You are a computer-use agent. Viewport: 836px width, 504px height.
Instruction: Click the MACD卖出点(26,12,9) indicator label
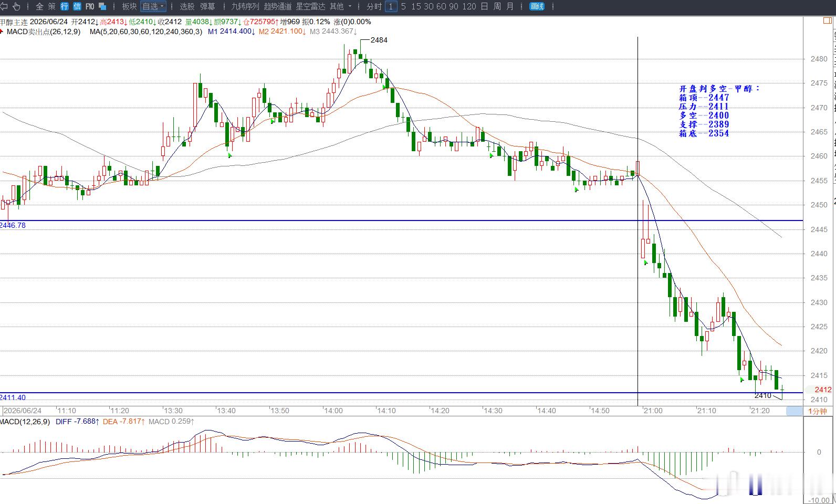44,31
